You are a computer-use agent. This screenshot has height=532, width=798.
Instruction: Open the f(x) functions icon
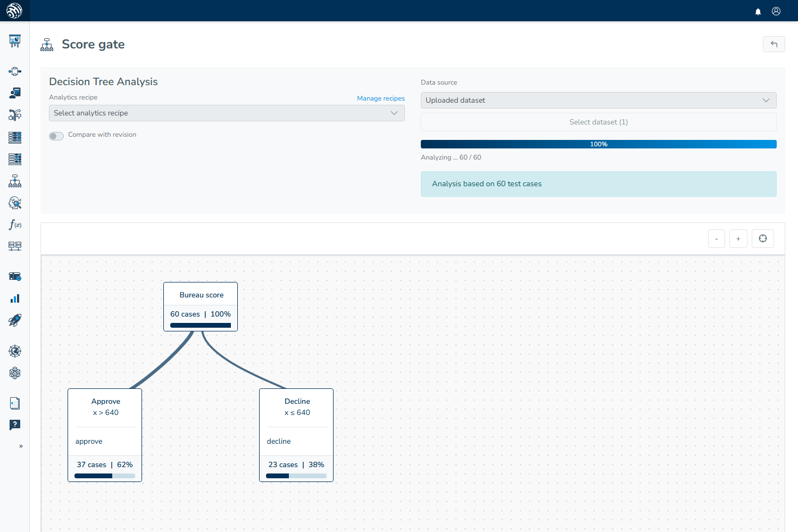(x=15, y=225)
